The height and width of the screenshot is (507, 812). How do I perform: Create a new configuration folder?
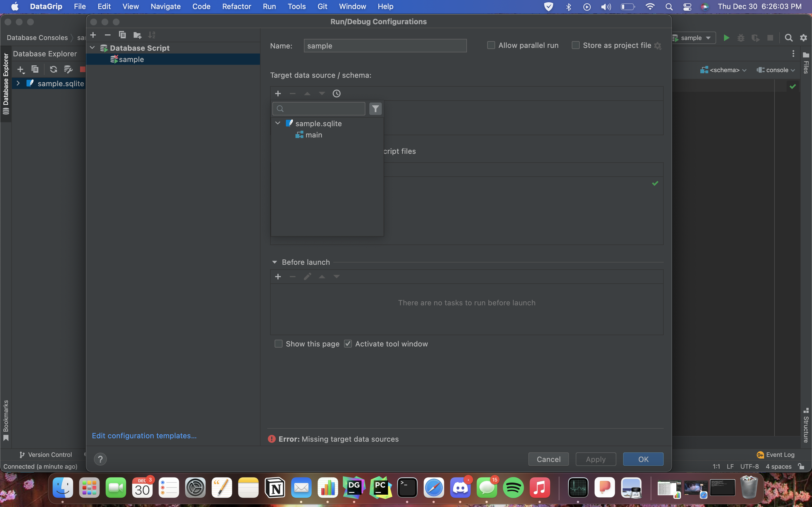coord(137,35)
